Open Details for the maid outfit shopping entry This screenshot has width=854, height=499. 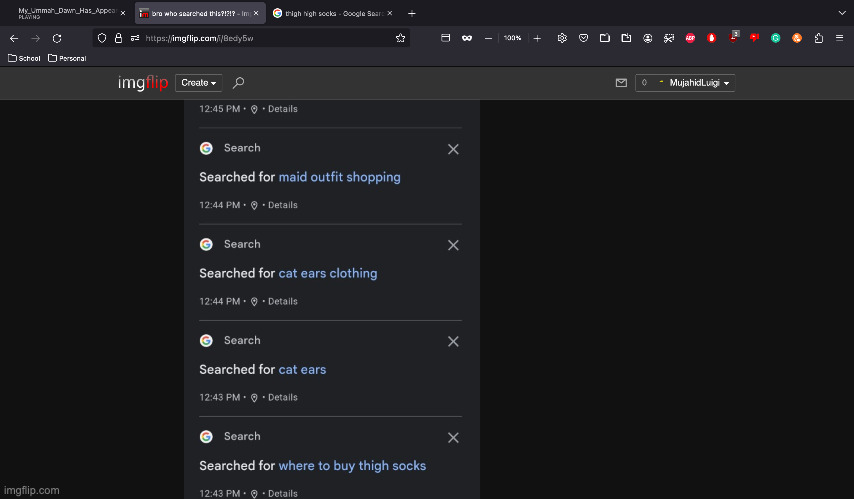click(x=283, y=205)
